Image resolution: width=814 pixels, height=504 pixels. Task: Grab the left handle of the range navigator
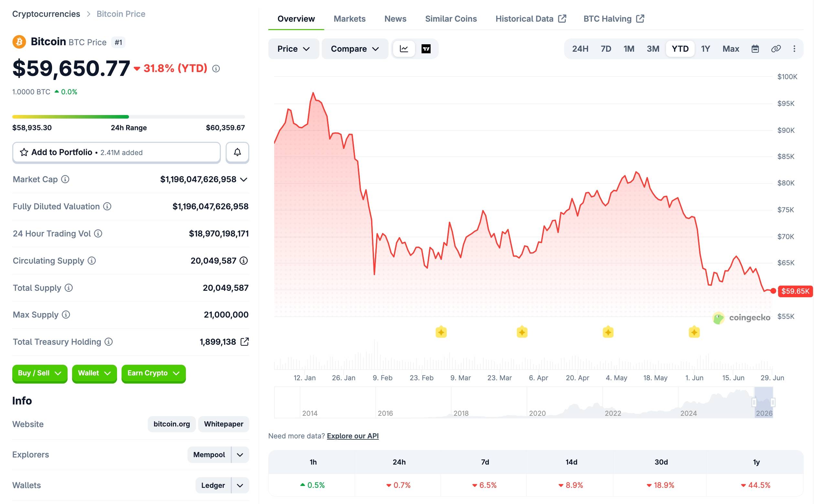pyautogui.click(x=754, y=402)
